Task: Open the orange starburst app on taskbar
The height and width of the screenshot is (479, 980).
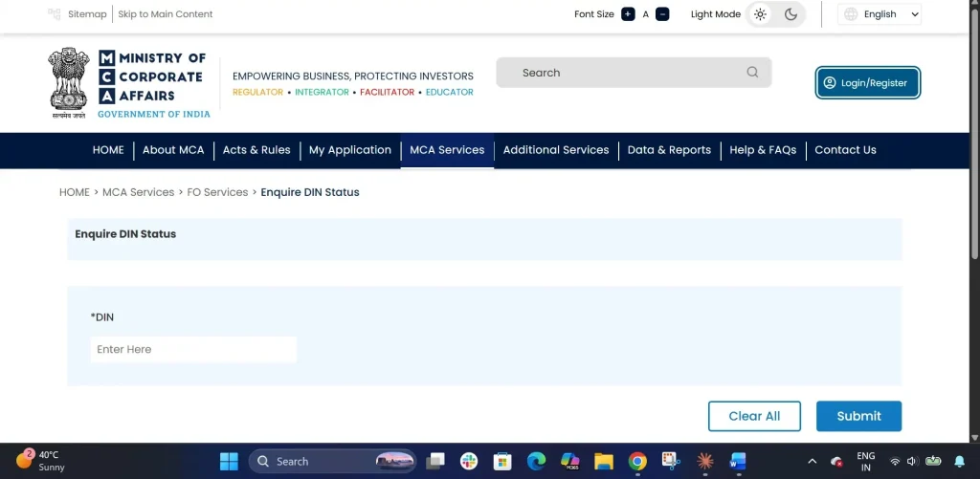Action: (x=705, y=462)
